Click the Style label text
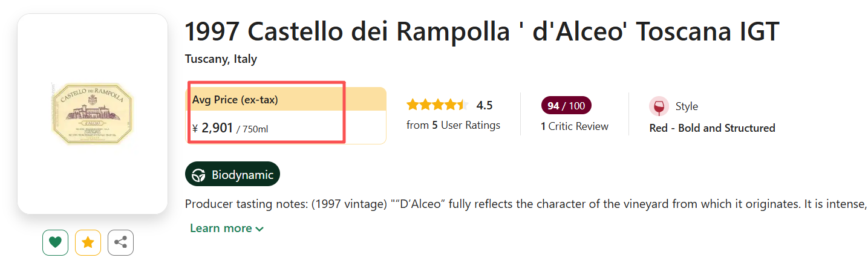The width and height of the screenshot is (868, 272). click(x=687, y=106)
